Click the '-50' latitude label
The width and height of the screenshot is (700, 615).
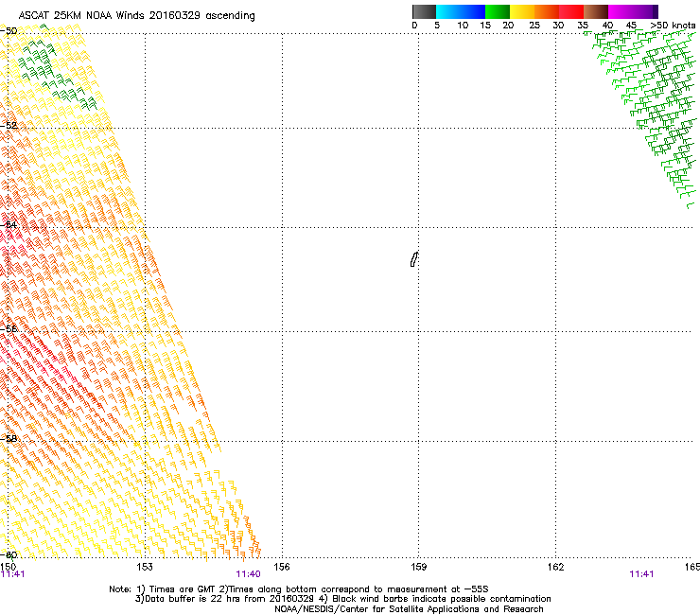[9, 31]
